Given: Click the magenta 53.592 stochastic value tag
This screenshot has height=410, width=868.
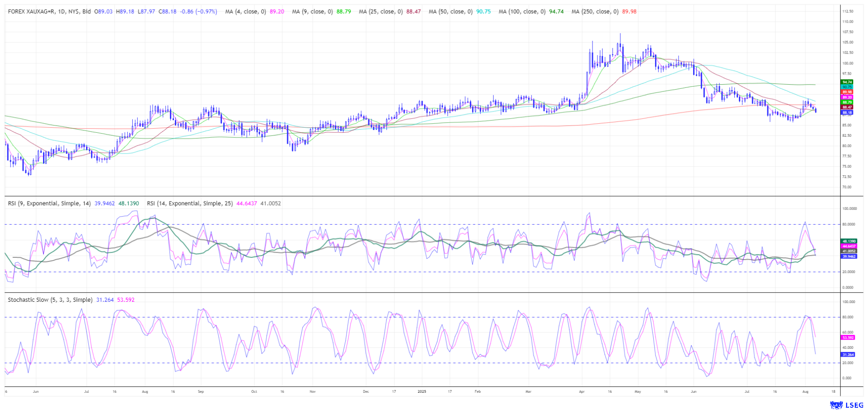Looking at the screenshot, I should (x=848, y=338).
